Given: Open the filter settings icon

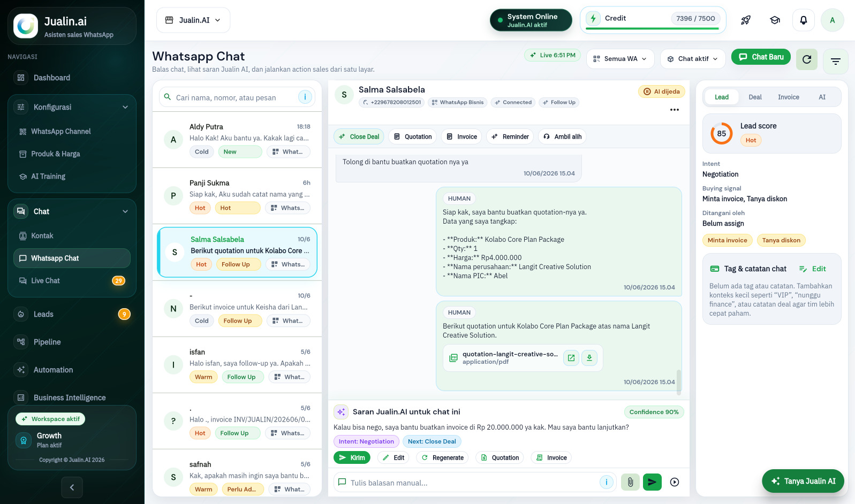Looking at the screenshot, I should click(x=835, y=61).
